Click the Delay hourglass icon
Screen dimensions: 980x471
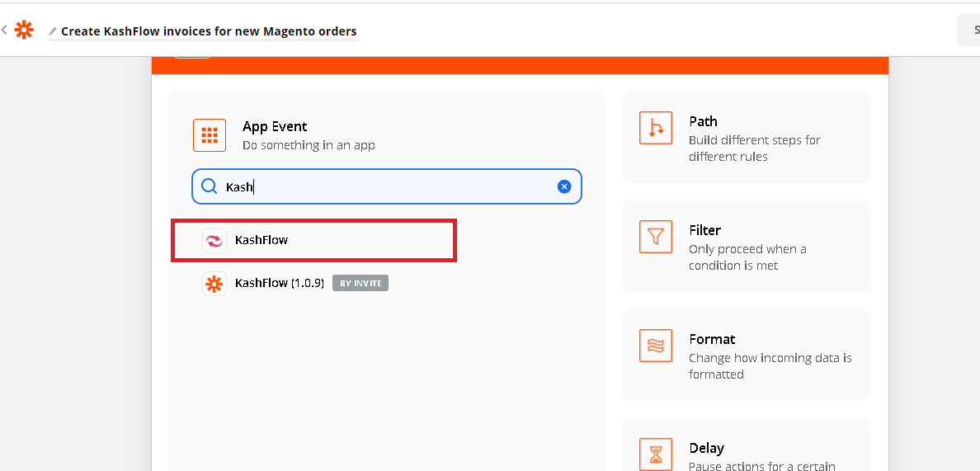click(x=656, y=454)
